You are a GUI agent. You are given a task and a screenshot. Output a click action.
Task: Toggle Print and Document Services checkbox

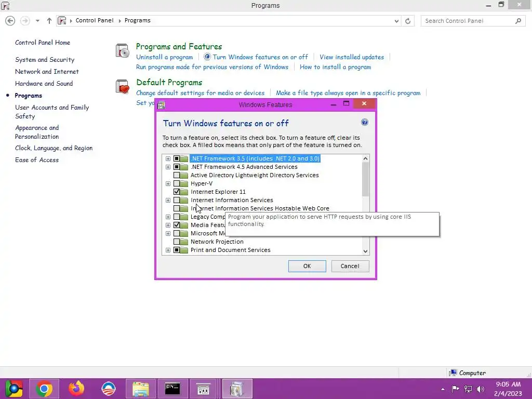coord(177,250)
